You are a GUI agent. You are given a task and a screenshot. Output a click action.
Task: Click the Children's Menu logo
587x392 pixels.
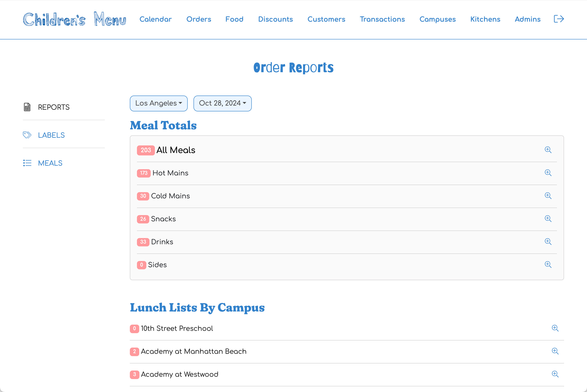click(75, 19)
